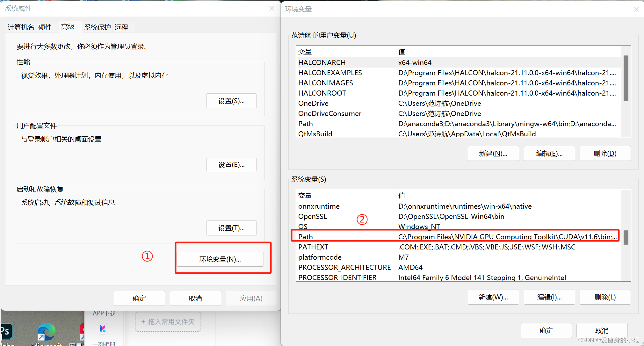This screenshot has height=346, width=644.
Task: Open performance 设置(S)... button
Action: (231, 101)
